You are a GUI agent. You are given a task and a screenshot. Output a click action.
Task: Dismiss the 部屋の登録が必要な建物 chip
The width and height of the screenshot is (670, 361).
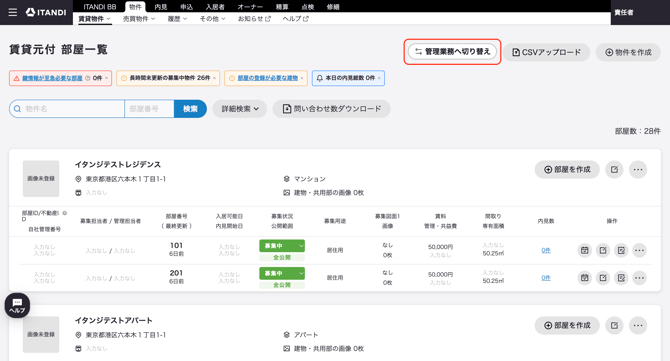point(302,78)
